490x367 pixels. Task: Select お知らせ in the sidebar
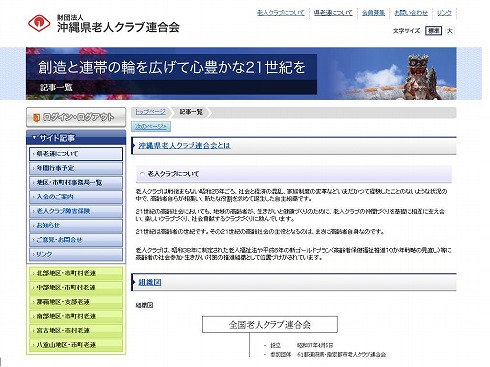pos(76,225)
